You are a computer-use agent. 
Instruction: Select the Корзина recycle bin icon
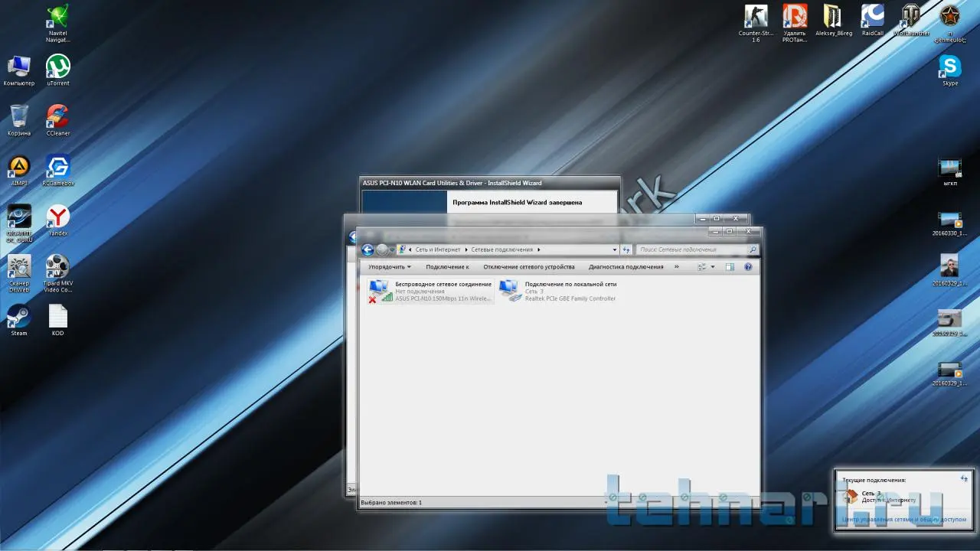coord(19,120)
